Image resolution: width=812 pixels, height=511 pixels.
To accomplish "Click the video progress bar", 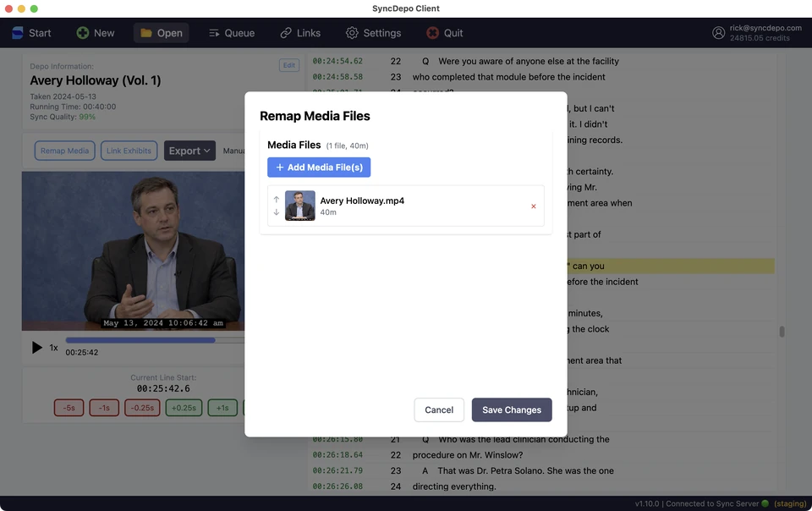I will click(155, 340).
